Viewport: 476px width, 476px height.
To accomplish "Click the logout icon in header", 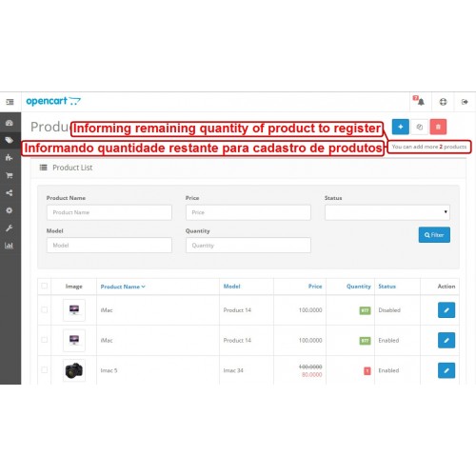I will pos(465,102).
